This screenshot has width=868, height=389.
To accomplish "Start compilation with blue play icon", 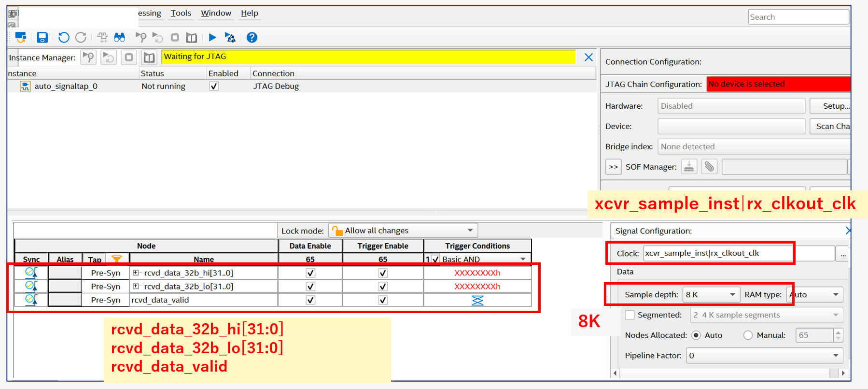I will (x=212, y=37).
